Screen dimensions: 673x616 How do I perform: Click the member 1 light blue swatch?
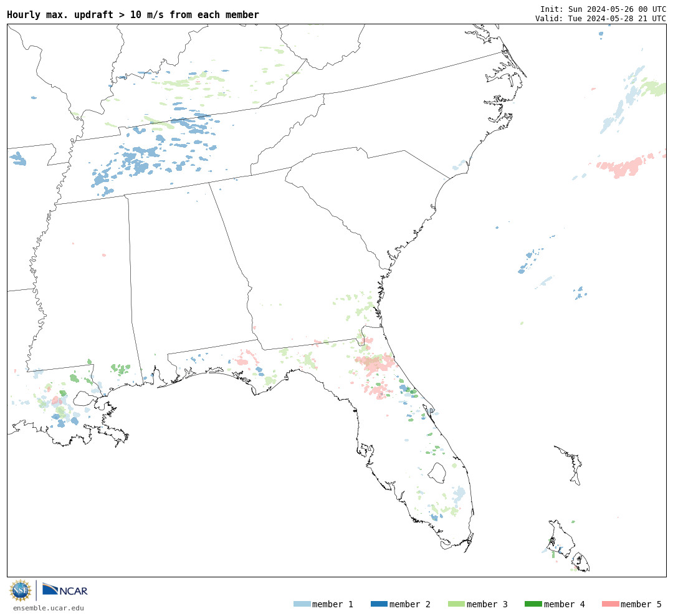pos(302,604)
